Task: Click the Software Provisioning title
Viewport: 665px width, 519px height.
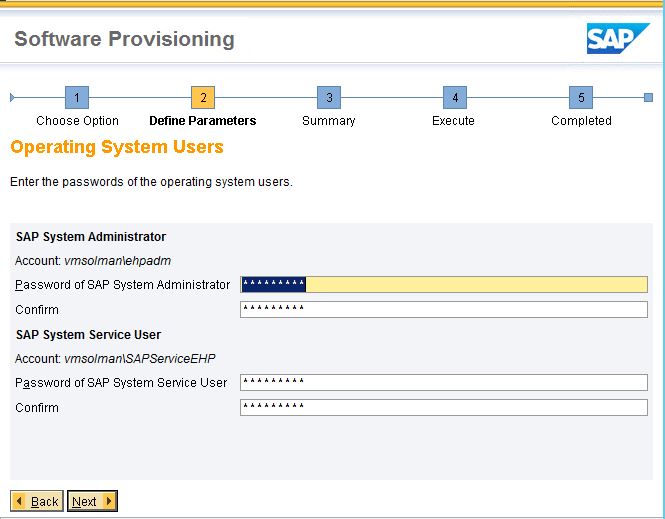Action: [x=124, y=39]
